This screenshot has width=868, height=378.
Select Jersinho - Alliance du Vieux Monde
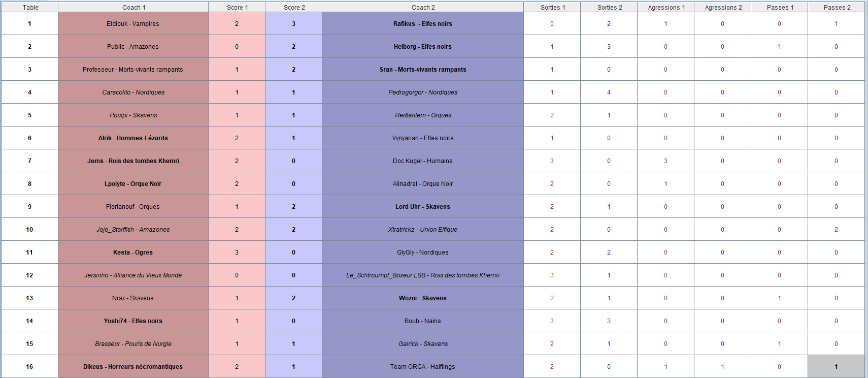pyautogui.click(x=133, y=275)
